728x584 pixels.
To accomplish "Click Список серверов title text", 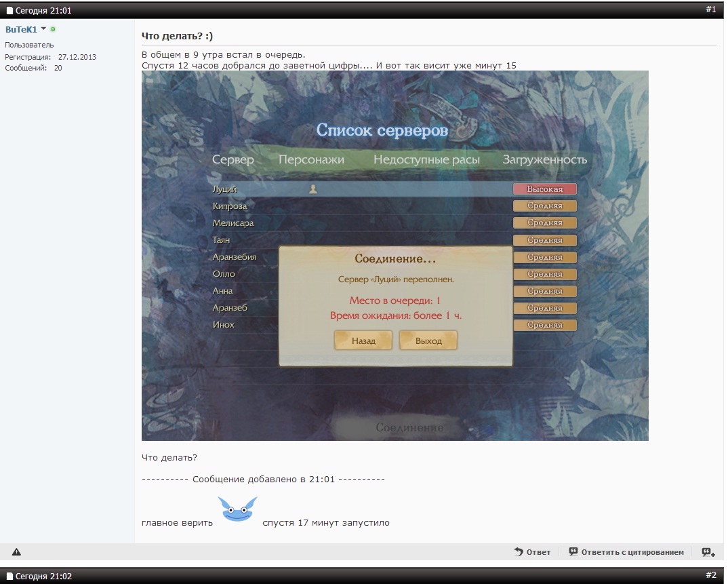I will 382,130.
